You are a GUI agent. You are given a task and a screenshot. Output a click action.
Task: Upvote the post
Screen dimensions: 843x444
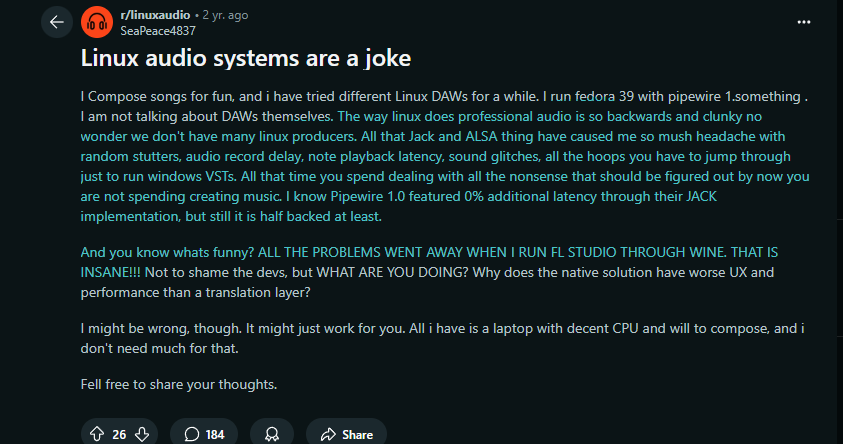point(97,434)
